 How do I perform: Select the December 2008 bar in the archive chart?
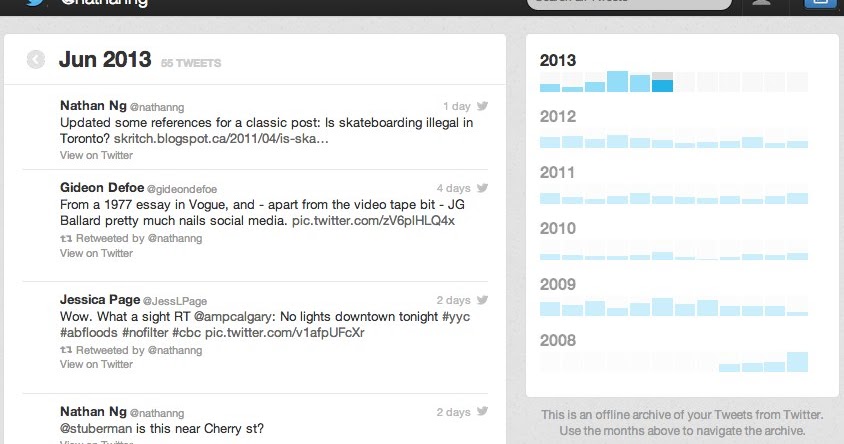797,362
